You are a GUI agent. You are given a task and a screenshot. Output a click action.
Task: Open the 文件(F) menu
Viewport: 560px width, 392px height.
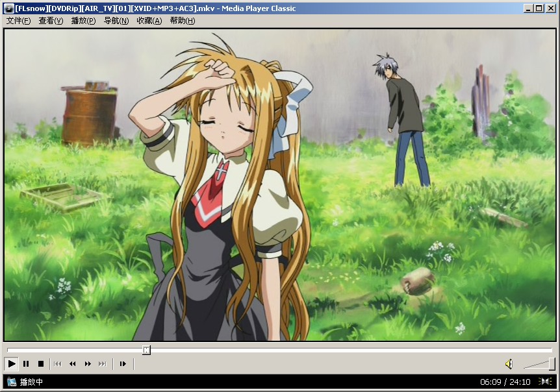point(18,21)
